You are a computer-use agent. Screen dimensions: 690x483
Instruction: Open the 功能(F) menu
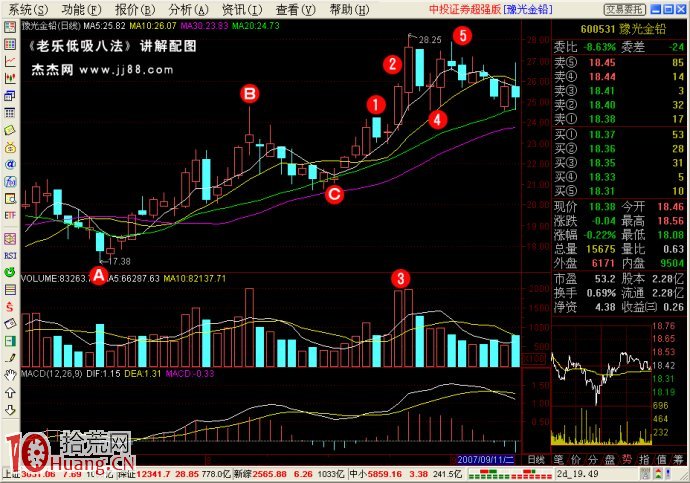[x=81, y=9]
